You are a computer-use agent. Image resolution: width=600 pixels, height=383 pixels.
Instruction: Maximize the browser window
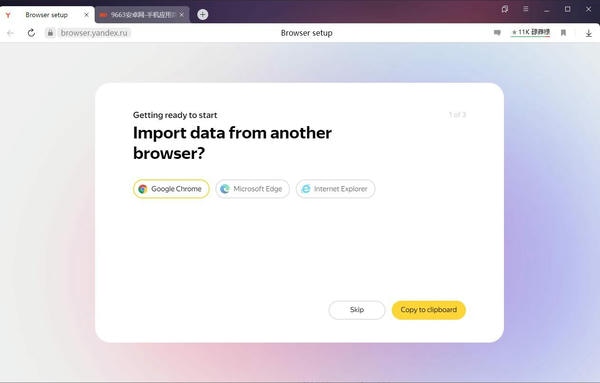tap(568, 9)
